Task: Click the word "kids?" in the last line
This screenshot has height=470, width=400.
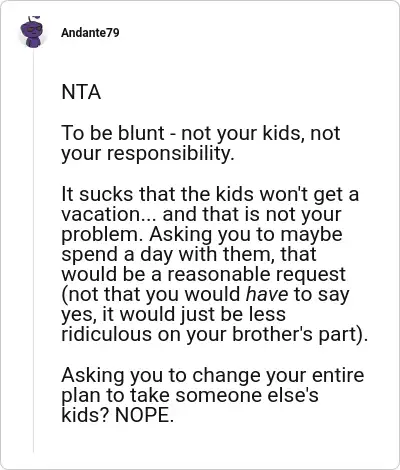Action: click(x=85, y=415)
